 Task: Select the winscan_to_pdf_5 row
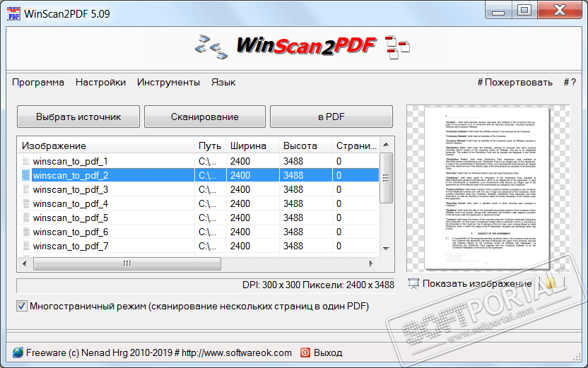pos(199,218)
